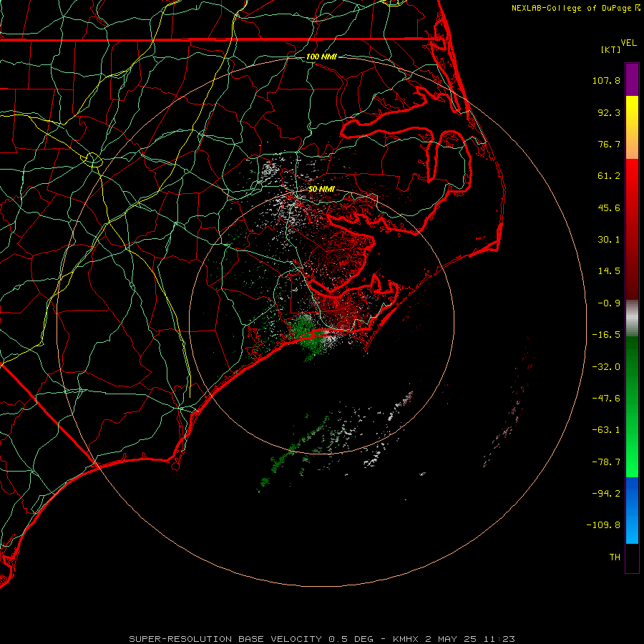This screenshot has width=644, height=644.
Task: Select the 14.5 legend value
Action: [609, 271]
